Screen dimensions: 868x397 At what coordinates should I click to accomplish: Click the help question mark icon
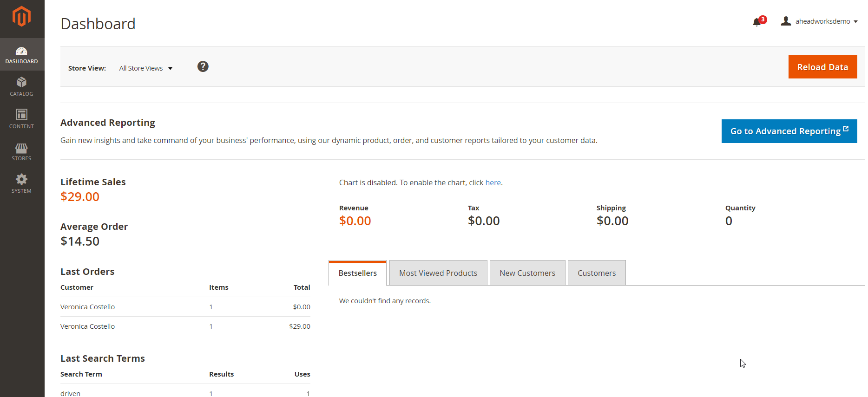(x=203, y=67)
